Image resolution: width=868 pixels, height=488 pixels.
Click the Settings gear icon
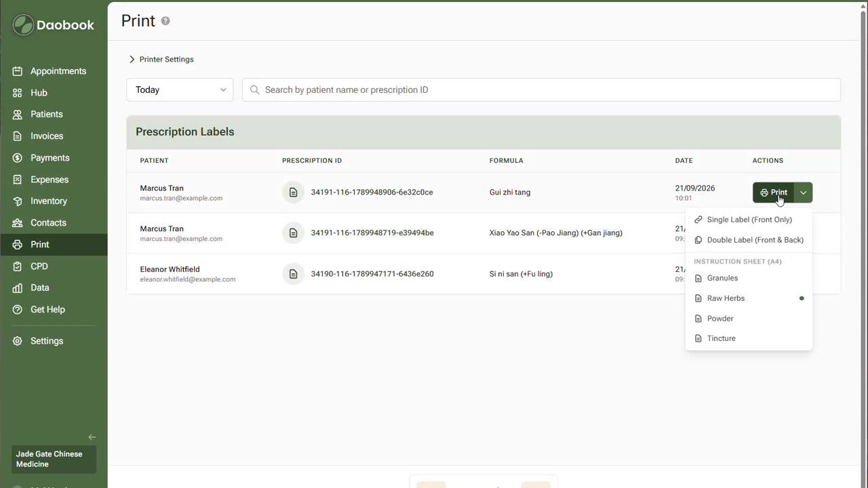pos(18,341)
